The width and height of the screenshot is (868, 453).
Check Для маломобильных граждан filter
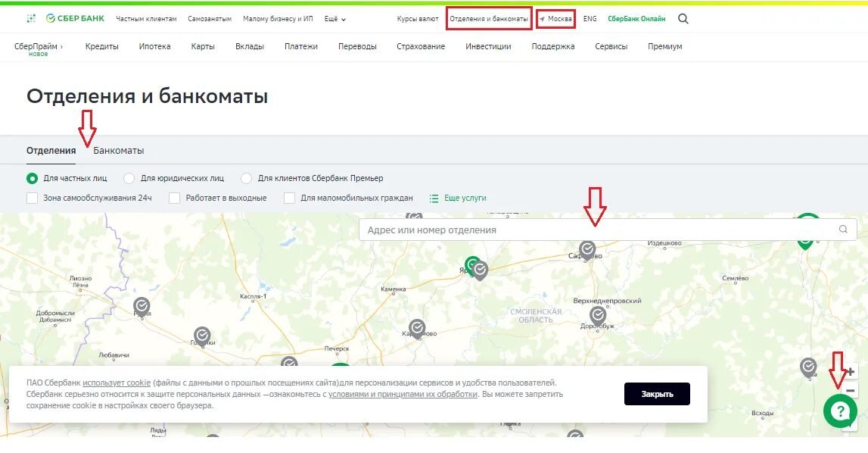289,198
